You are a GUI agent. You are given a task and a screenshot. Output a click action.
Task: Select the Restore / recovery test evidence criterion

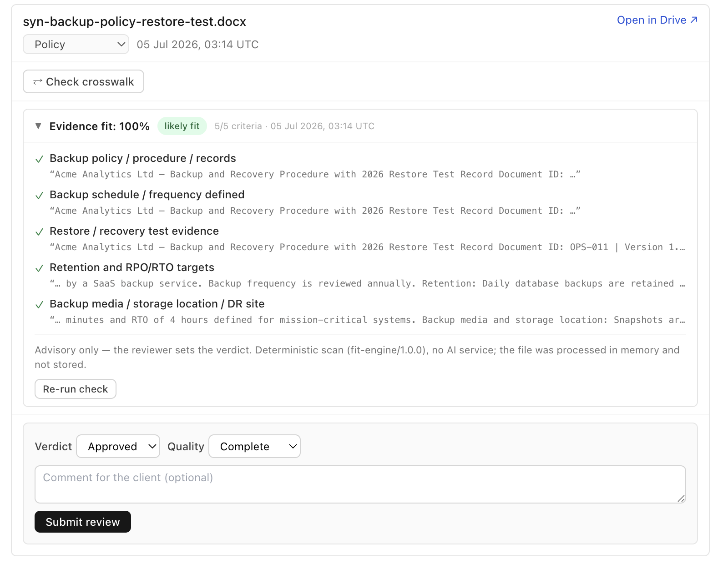[134, 231]
